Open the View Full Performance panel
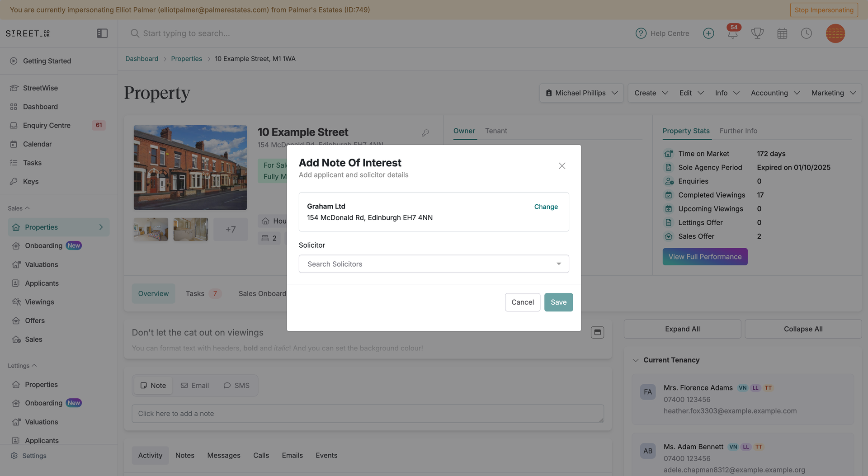Image resolution: width=868 pixels, height=476 pixels. [x=704, y=256]
